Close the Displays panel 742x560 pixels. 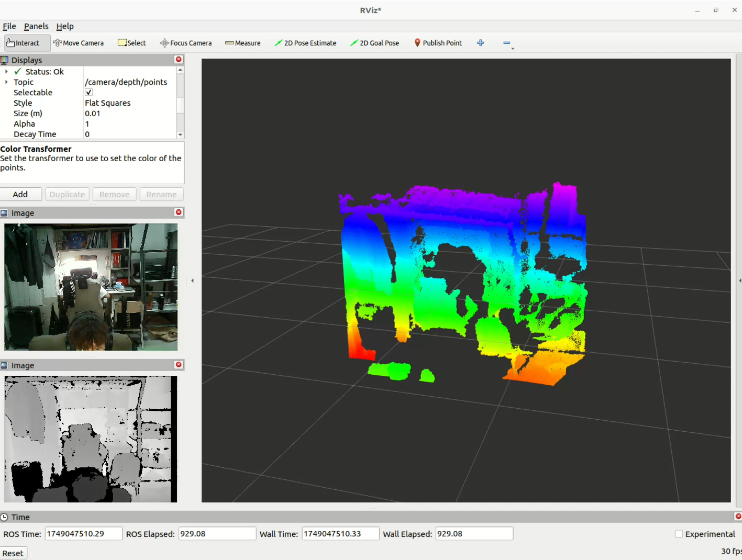click(179, 59)
